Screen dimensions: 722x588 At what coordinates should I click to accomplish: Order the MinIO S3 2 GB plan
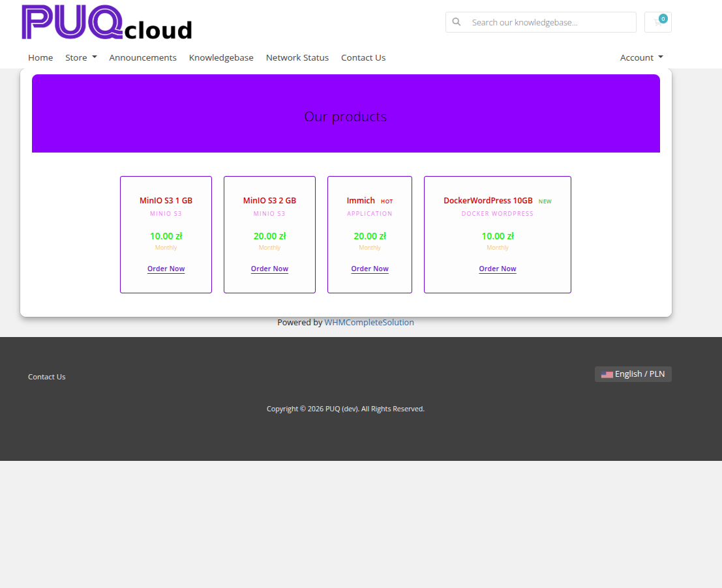(x=269, y=269)
